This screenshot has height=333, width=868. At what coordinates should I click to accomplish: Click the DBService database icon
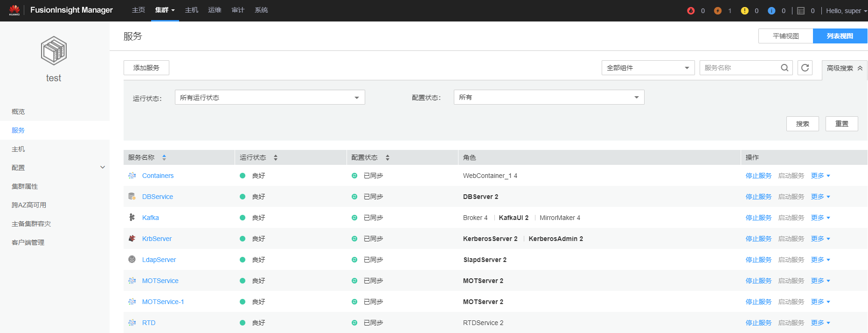[132, 197]
